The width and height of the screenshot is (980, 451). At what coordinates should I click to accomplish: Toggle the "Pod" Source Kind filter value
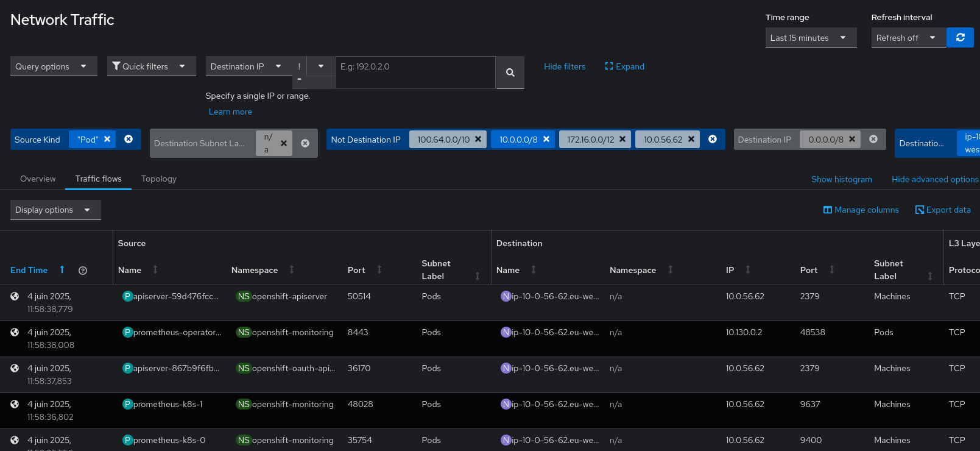click(x=87, y=140)
